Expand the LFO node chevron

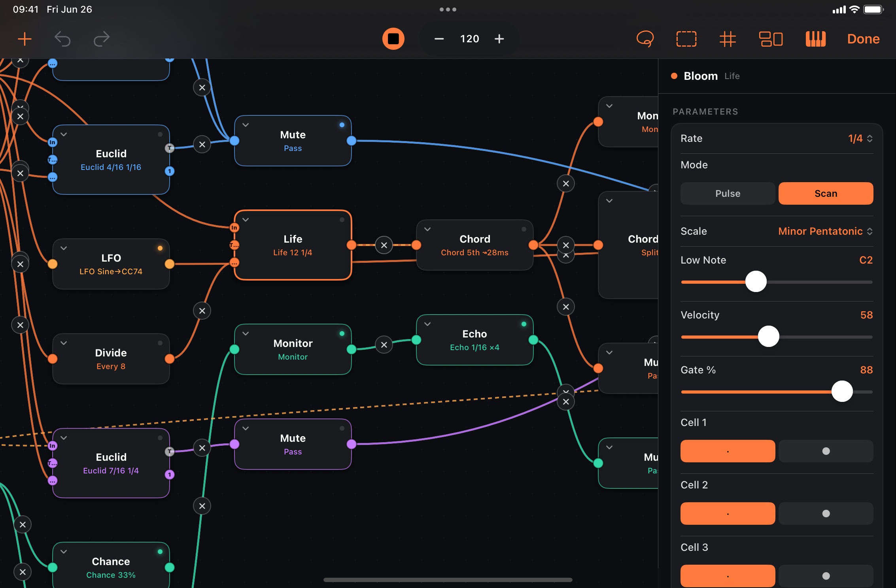(x=64, y=248)
